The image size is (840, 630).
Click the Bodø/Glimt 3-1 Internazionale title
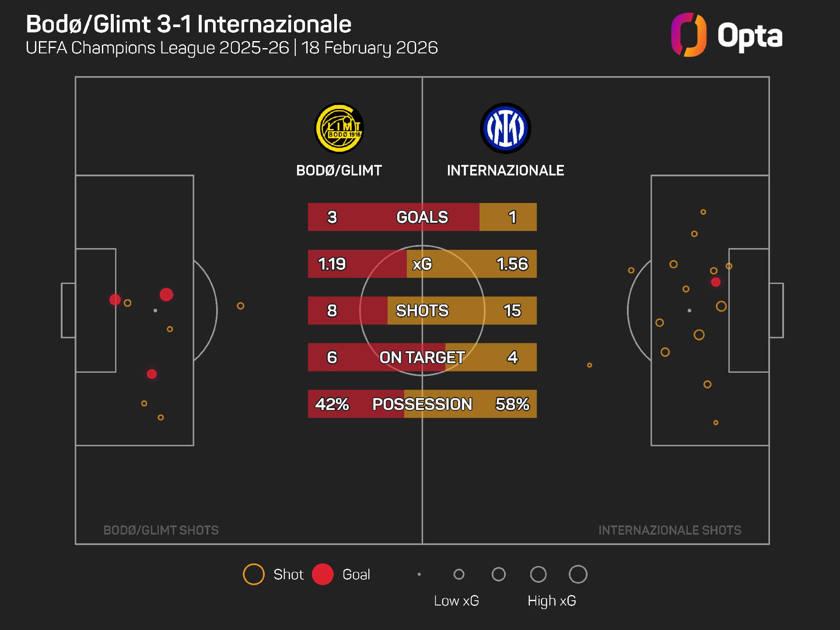pos(189,24)
